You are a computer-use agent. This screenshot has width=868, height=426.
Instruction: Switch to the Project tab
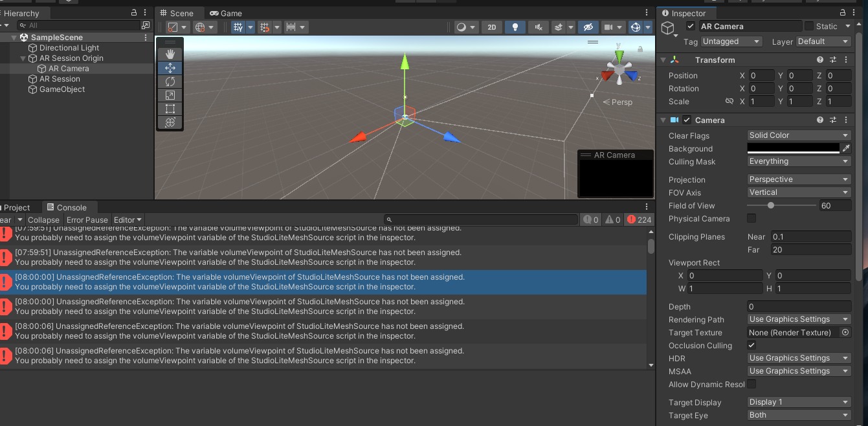point(17,208)
